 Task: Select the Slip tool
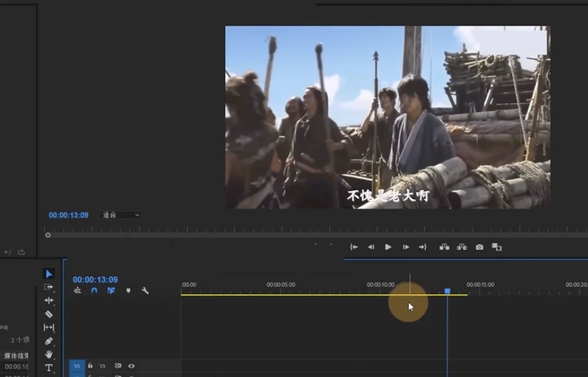click(49, 327)
